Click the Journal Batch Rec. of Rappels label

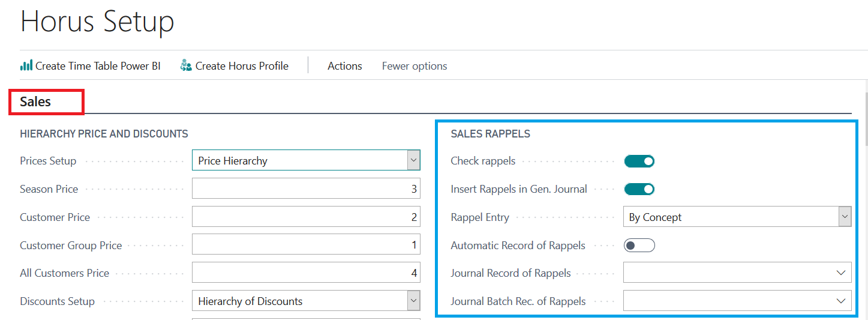(518, 301)
